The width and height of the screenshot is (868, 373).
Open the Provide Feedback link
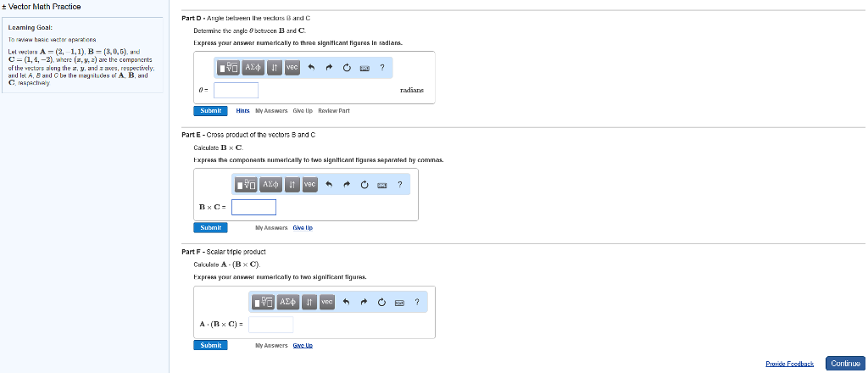tap(788, 363)
